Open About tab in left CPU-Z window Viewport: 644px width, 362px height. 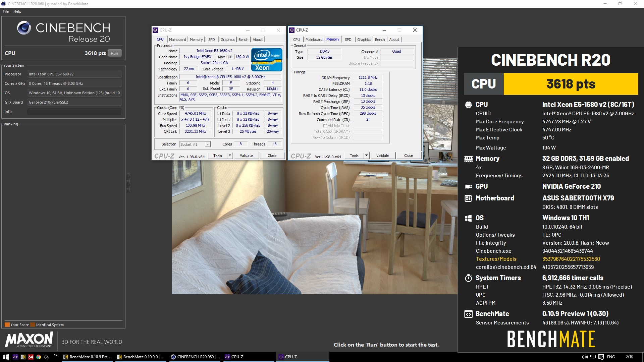tap(258, 40)
